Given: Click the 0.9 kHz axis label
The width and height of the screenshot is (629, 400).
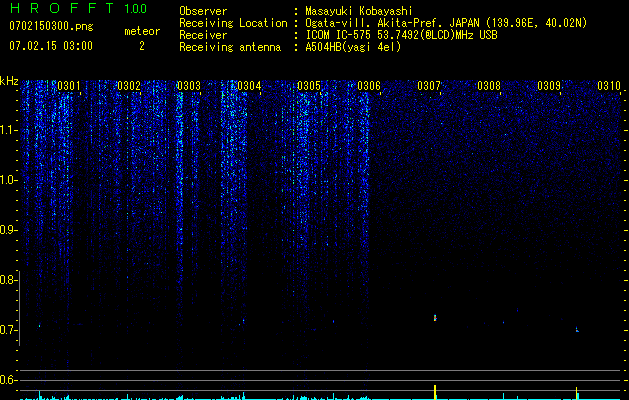Looking at the screenshot, I should tap(8, 230).
